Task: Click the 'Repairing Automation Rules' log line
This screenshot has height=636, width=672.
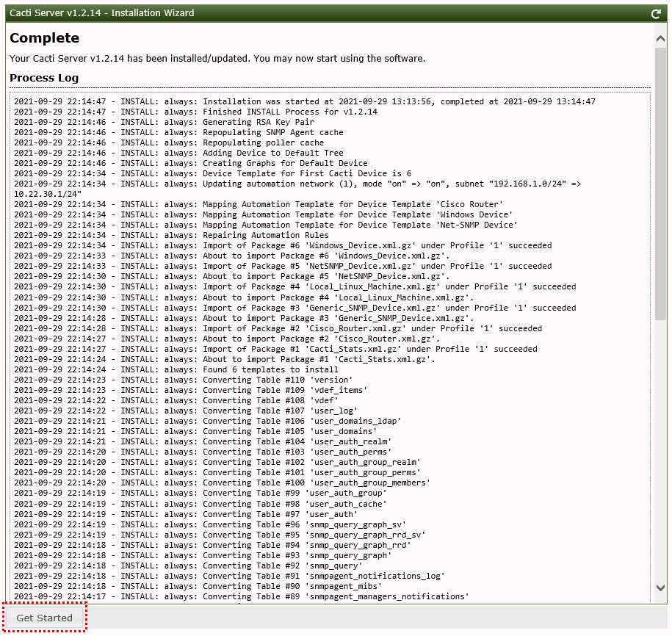Action: (x=171, y=235)
